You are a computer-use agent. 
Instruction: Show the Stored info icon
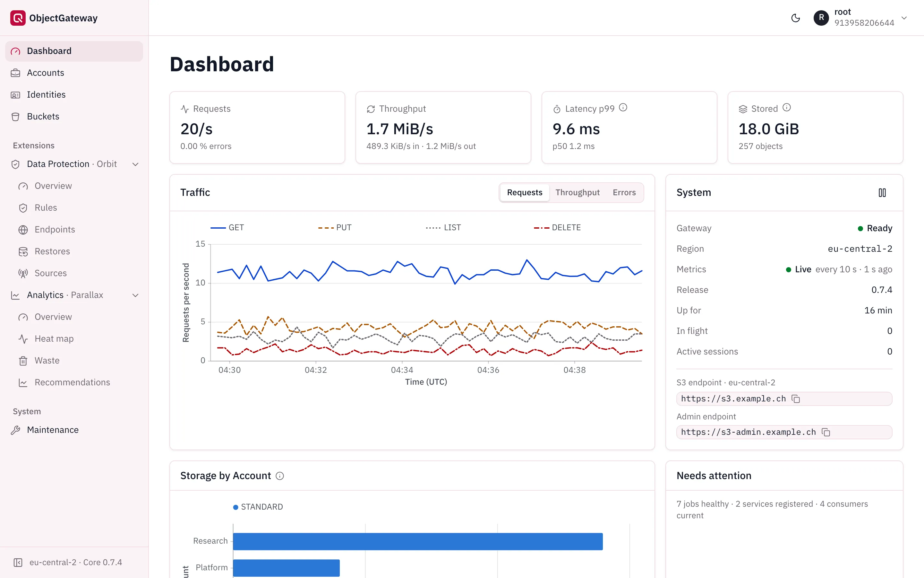pos(787,108)
